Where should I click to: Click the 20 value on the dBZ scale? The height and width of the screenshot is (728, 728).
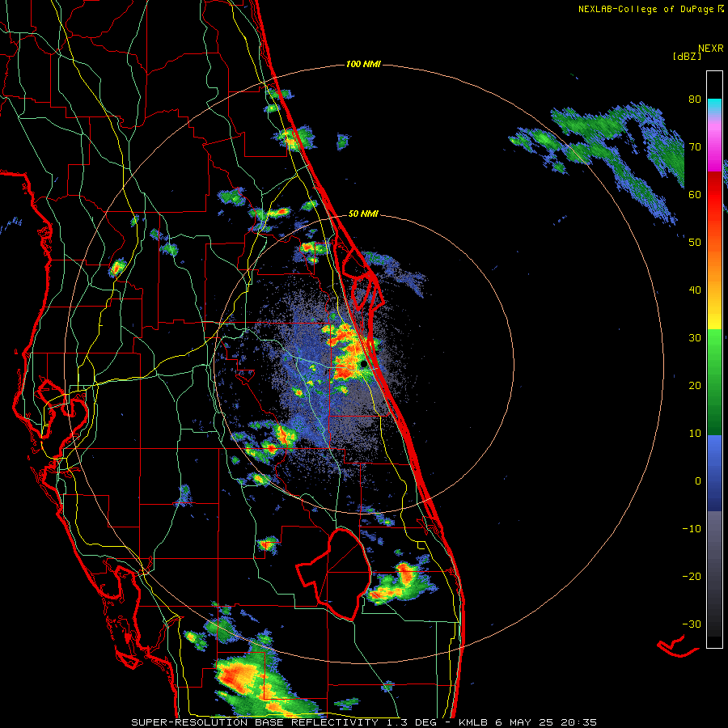pos(695,385)
